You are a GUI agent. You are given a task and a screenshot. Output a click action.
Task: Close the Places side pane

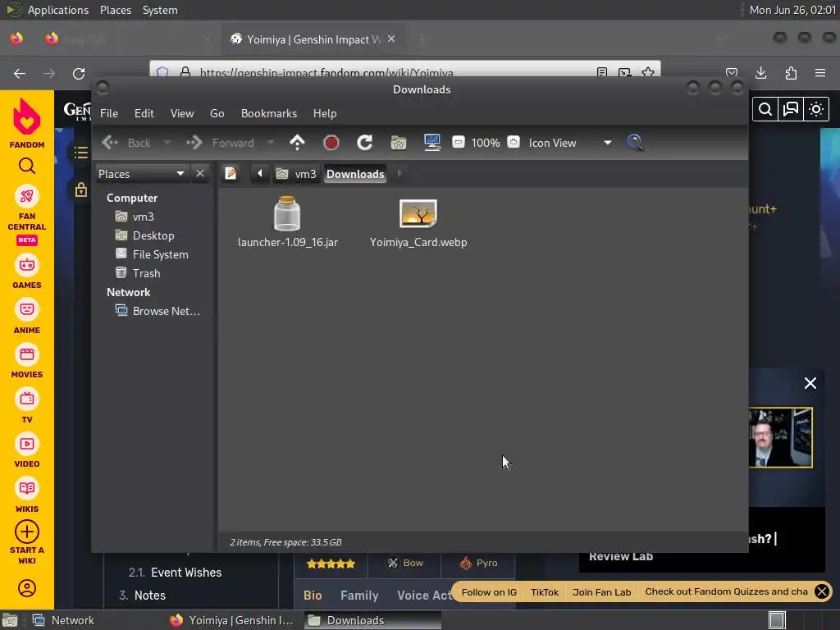(x=200, y=174)
